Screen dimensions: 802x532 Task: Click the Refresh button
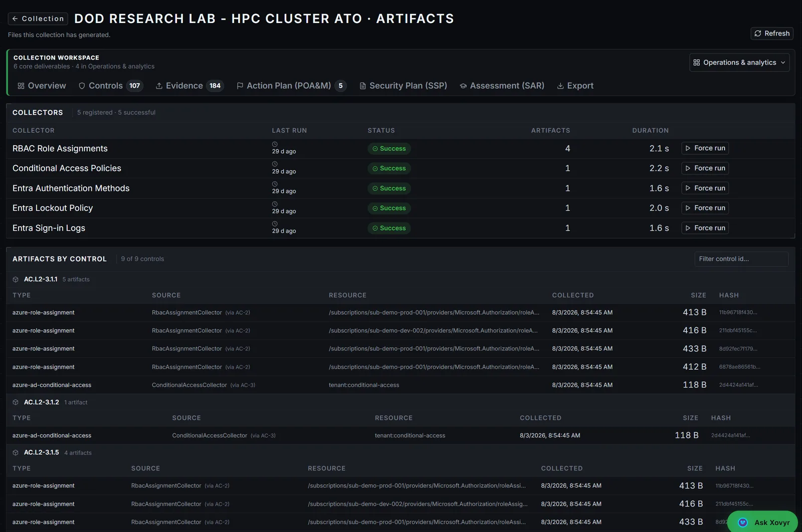[772, 33]
